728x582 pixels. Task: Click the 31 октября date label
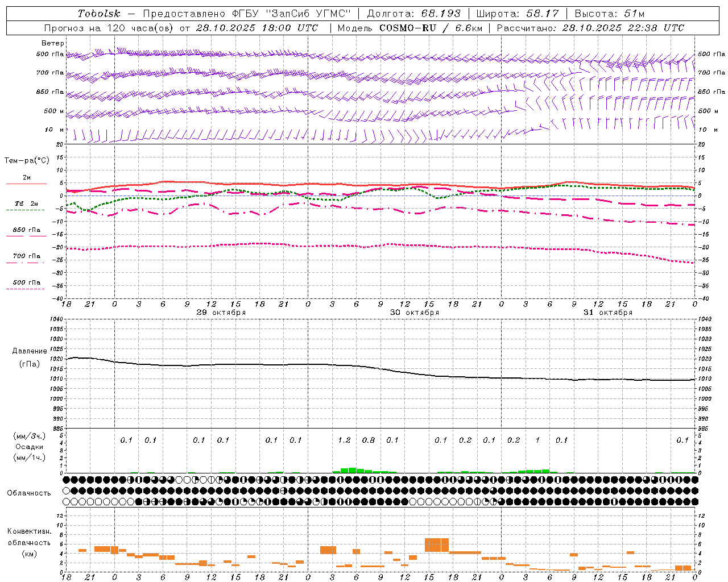click(x=608, y=313)
